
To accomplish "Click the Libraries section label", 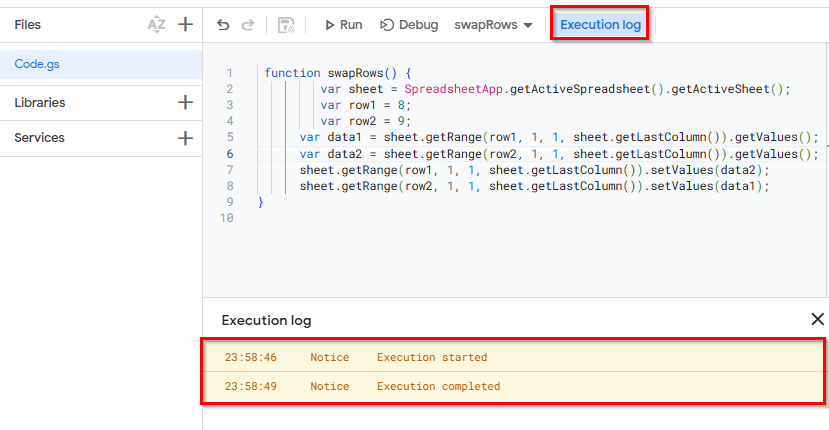I will point(40,102).
